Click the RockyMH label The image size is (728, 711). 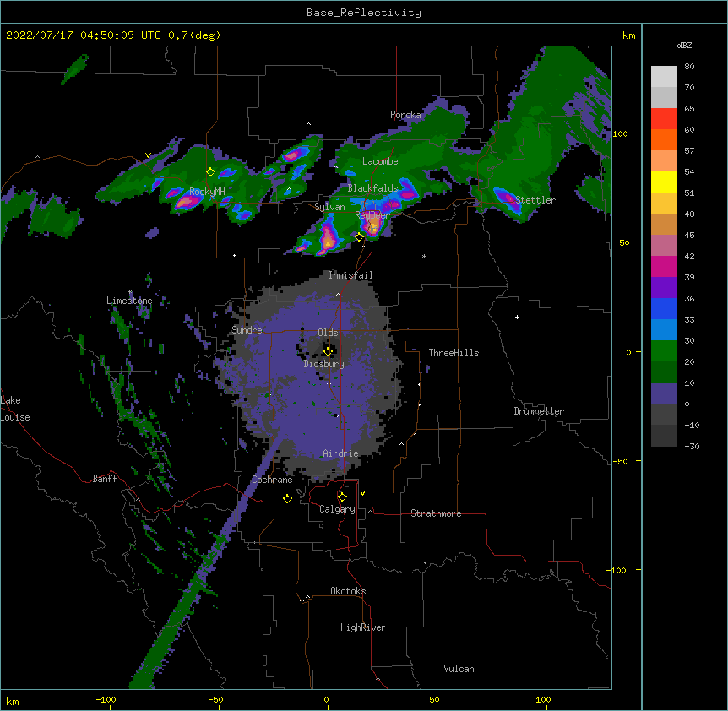(x=207, y=192)
